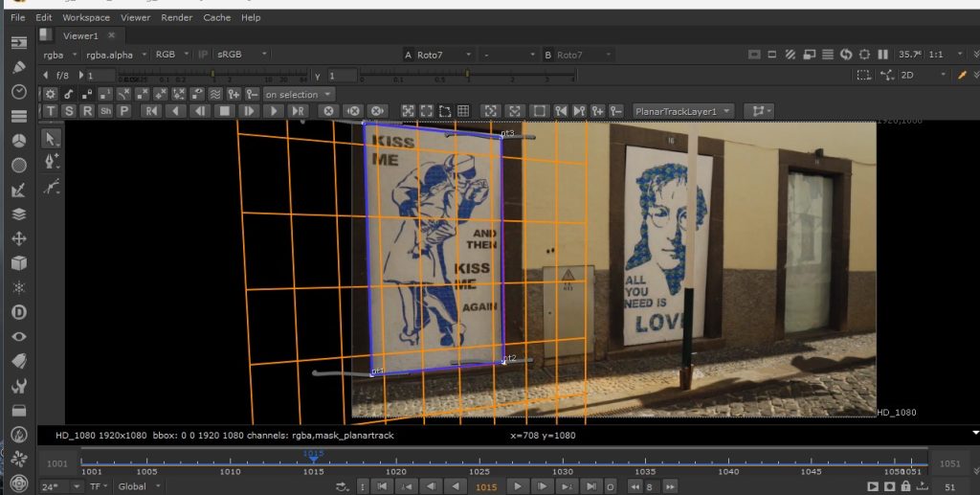Open the sRGB viewer process dropdown
The image size is (980, 495).
(241, 55)
